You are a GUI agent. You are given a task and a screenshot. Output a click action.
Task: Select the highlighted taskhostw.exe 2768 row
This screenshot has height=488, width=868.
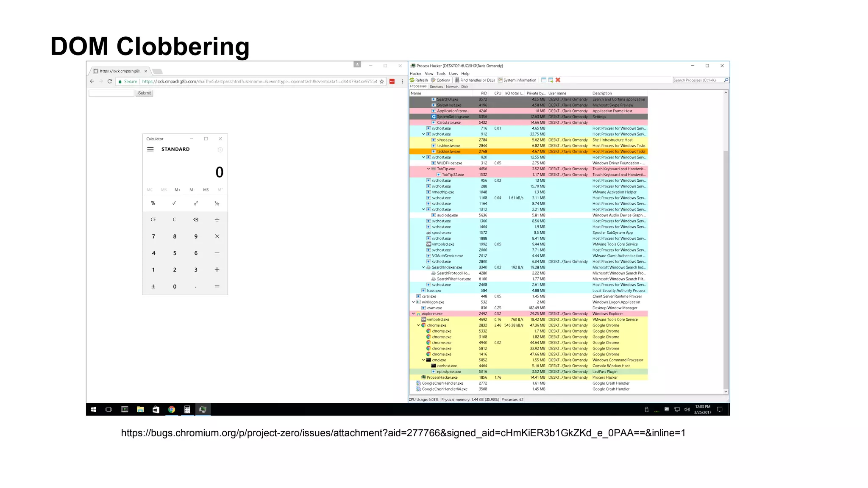coord(529,151)
